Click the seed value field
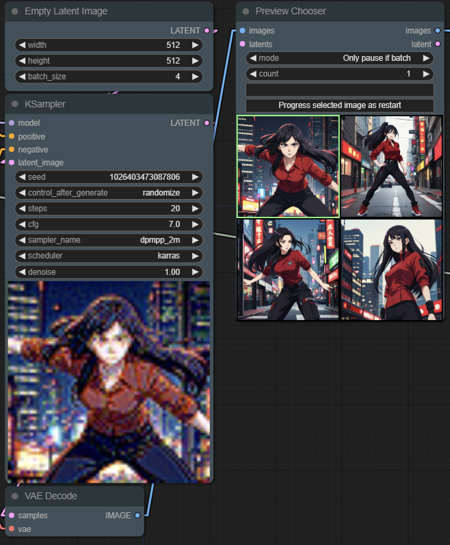This screenshot has width=450, height=545. tap(108, 177)
